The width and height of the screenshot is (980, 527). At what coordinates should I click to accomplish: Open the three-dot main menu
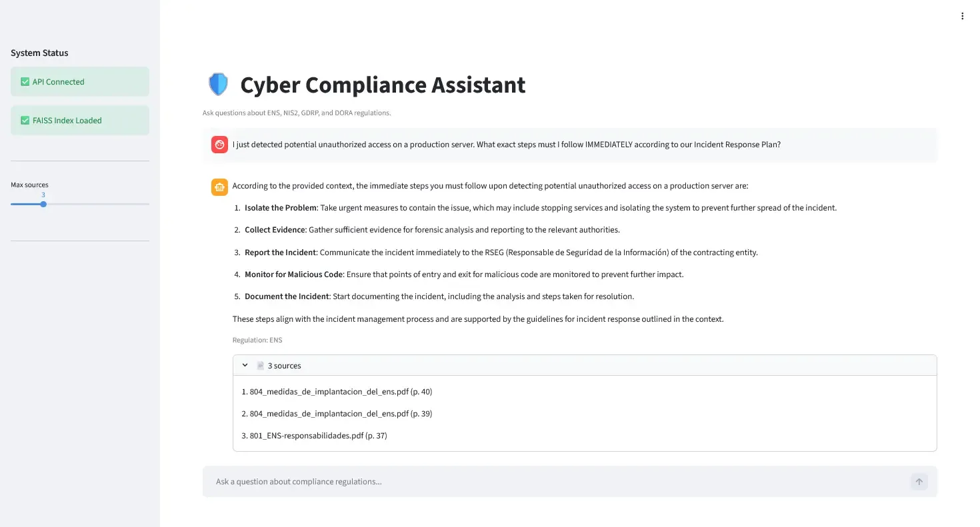[962, 16]
